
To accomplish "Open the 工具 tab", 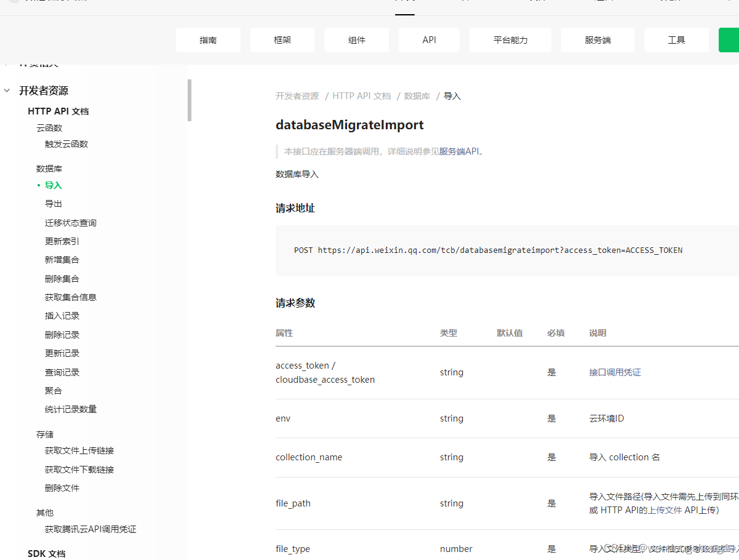I will (677, 40).
